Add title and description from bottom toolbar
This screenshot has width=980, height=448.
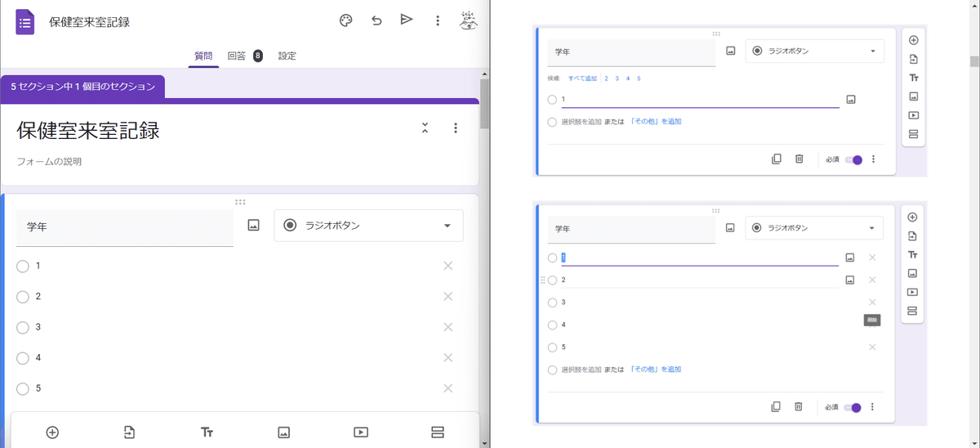click(207, 432)
